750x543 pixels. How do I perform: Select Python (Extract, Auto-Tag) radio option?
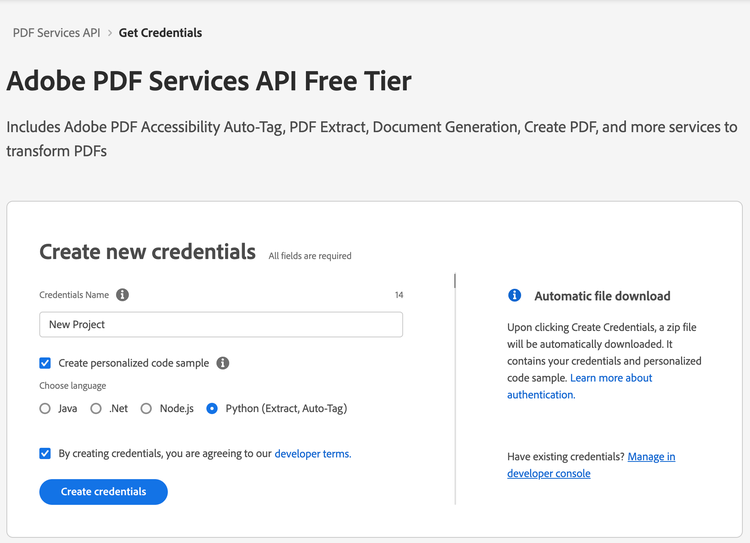coord(212,409)
